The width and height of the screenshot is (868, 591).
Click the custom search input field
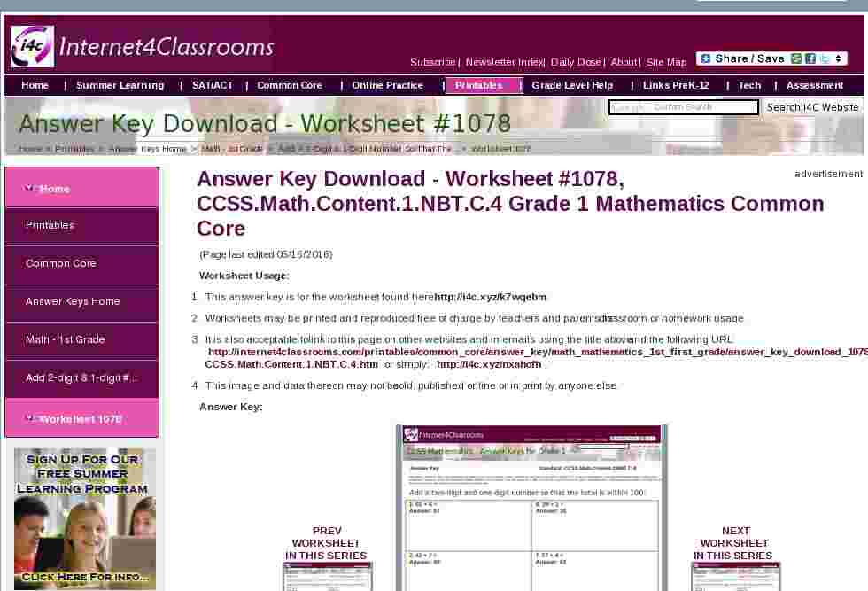coord(683,106)
